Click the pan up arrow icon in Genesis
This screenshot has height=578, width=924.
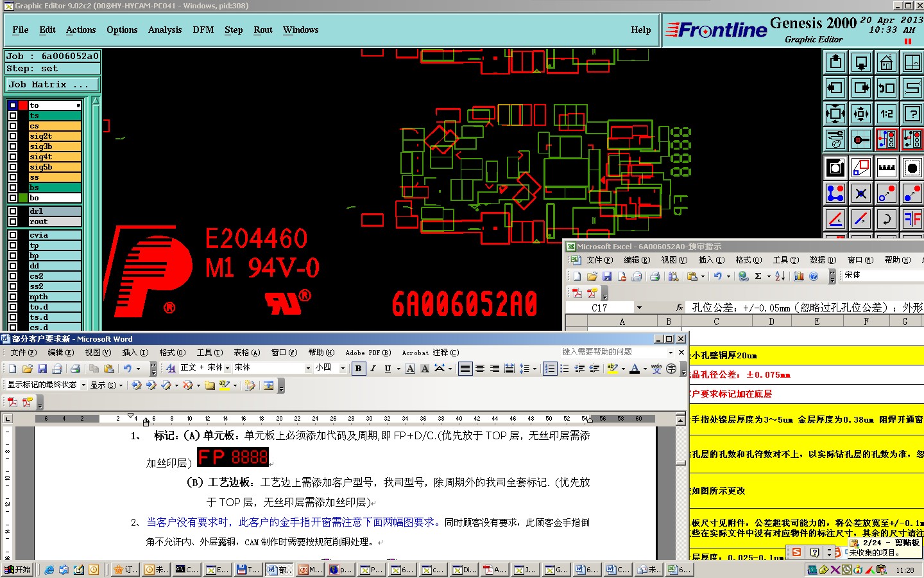(x=835, y=62)
